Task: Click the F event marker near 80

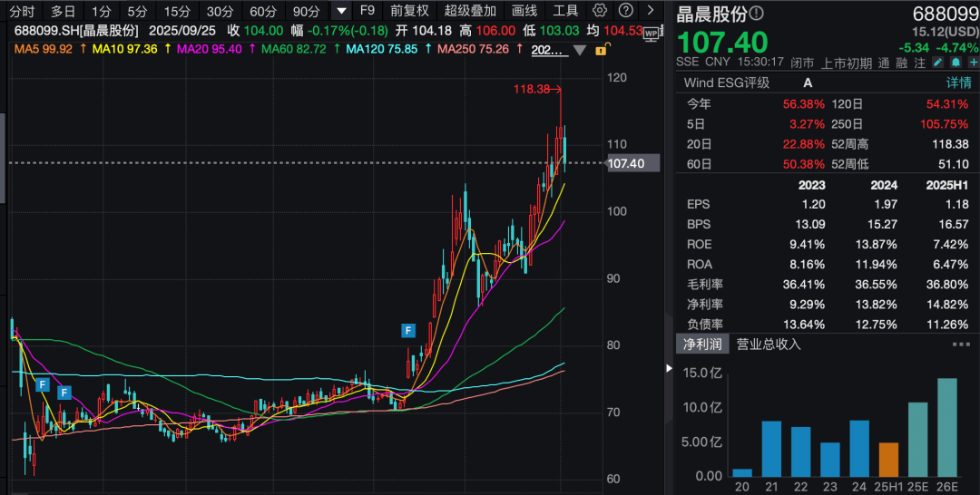Action: pos(409,330)
